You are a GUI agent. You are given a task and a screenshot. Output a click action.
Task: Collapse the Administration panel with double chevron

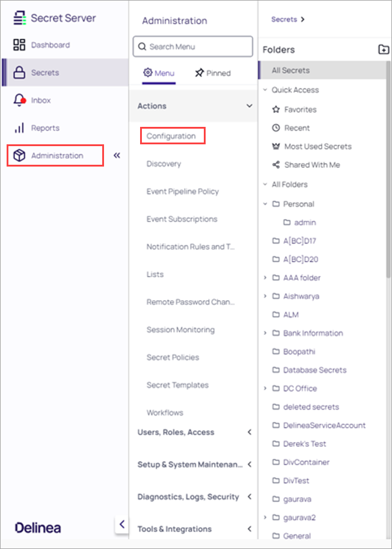tap(117, 156)
